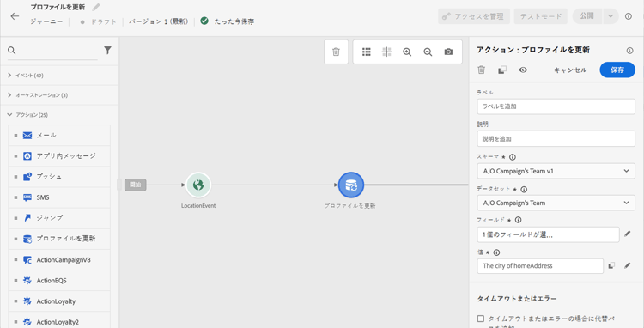This screenshot has height=328, width=644.
Task: Click the ActionLoyalty palette item
Action: coord(59,301)
